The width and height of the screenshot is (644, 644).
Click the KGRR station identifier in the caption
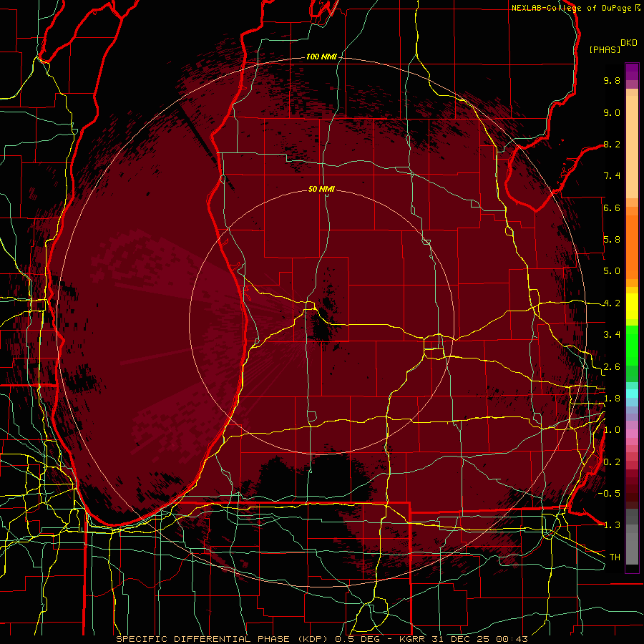[x=413, y=639]
